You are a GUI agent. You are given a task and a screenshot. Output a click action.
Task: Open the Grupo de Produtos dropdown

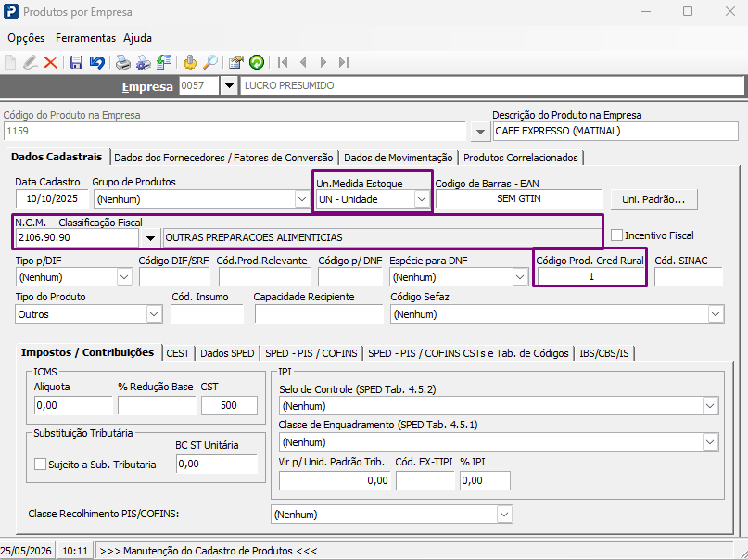point(302,199)
